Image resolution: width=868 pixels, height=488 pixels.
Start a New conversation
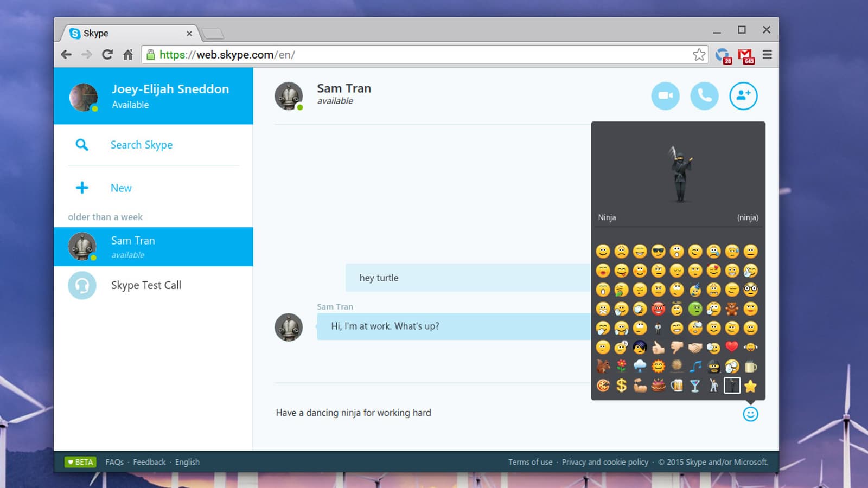(x=121, y=188)
